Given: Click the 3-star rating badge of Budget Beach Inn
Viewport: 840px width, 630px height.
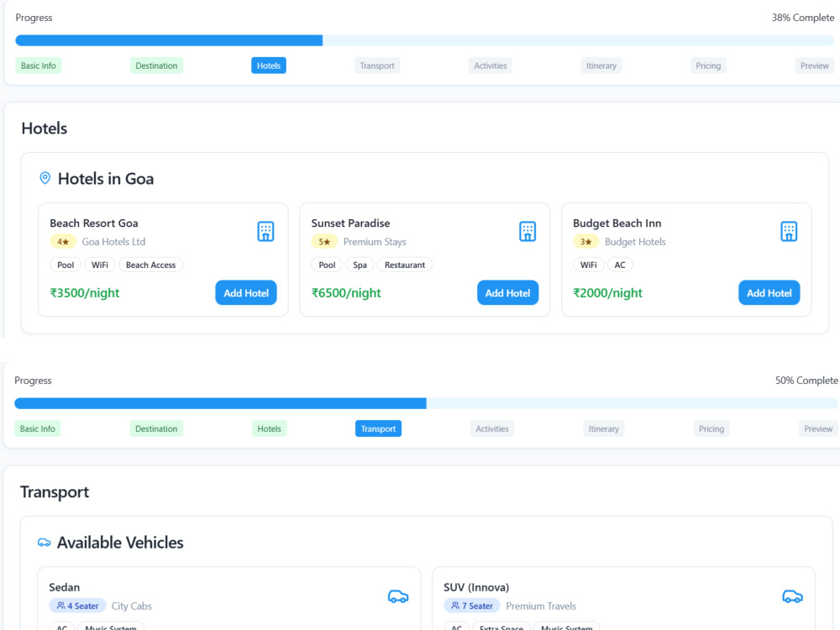Looking at the screenshot, I should tap(585, 242).
